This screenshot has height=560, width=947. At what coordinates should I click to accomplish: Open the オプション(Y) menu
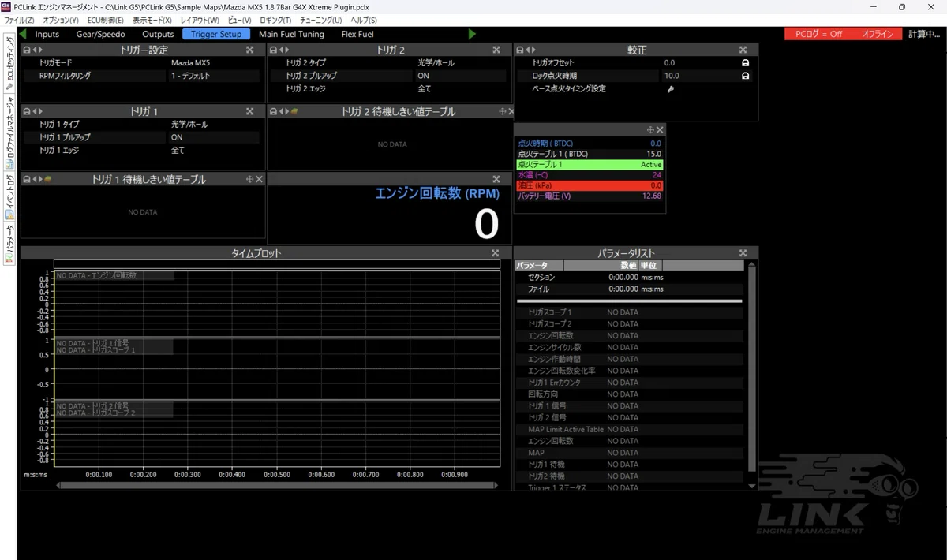61,20
